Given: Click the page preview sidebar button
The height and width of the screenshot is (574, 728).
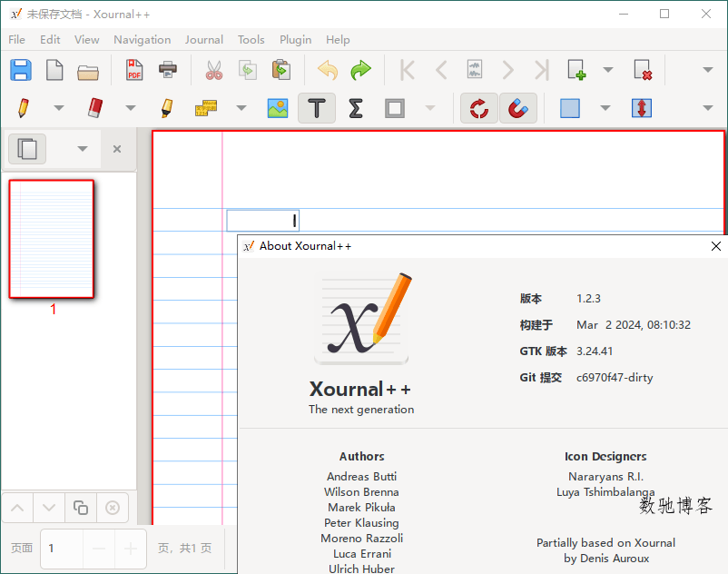Looking at the screenshot, I should click(x=27, y=149).
